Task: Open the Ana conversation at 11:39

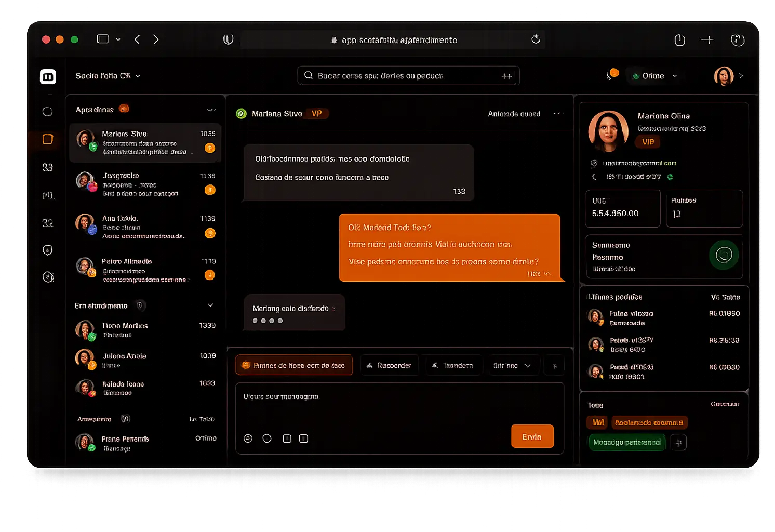Action: [x=145, y=227]
